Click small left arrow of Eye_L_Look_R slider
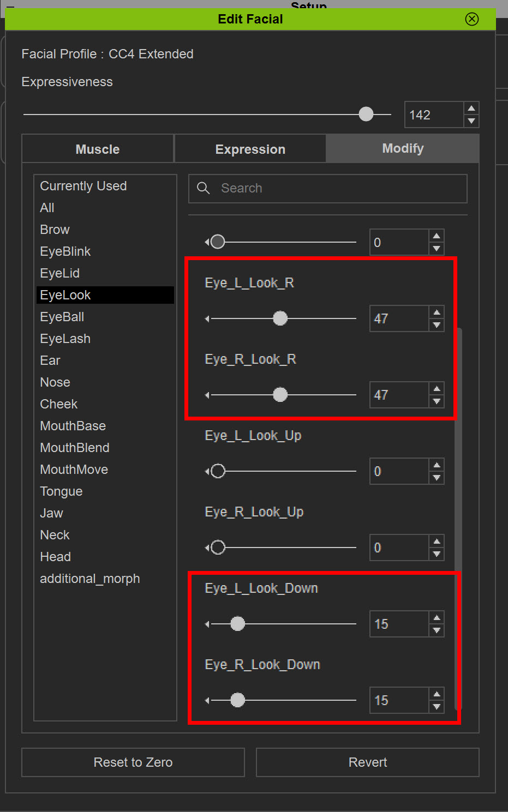508x812 pixels. (x=207, y=318)
